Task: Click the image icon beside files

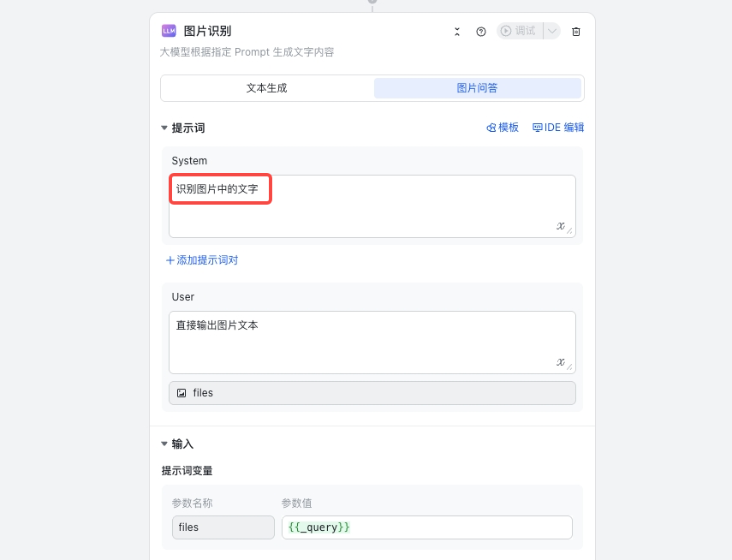Action: click(x=182, y=393)
